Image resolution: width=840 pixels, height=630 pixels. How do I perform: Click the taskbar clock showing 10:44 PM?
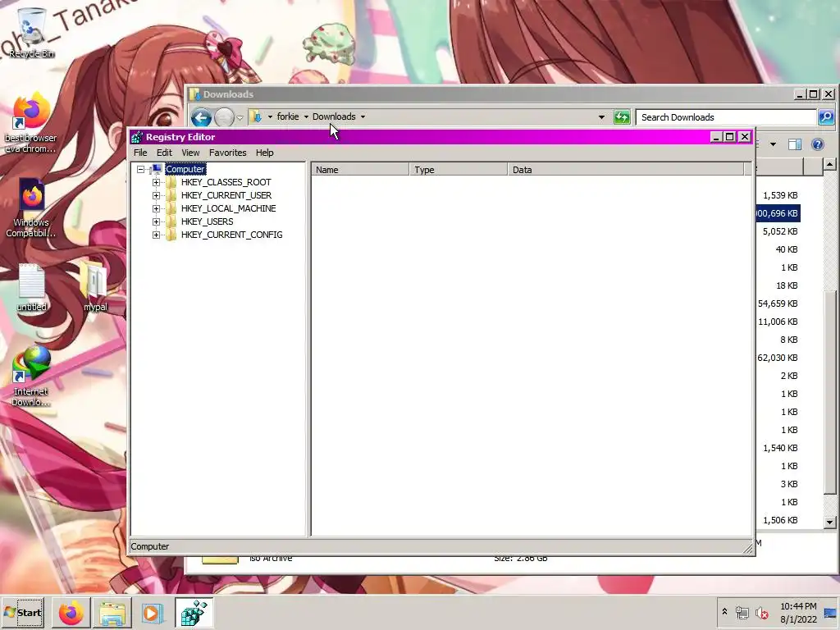(798, 612)
